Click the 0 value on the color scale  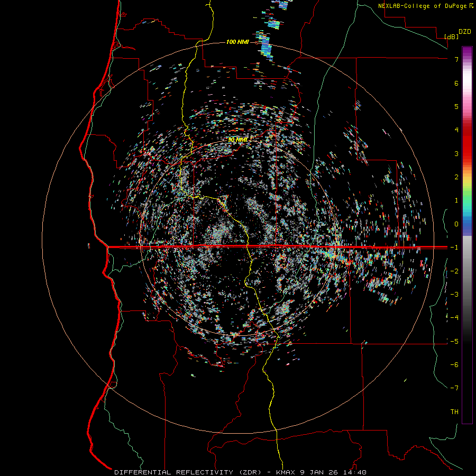(456, 224)
